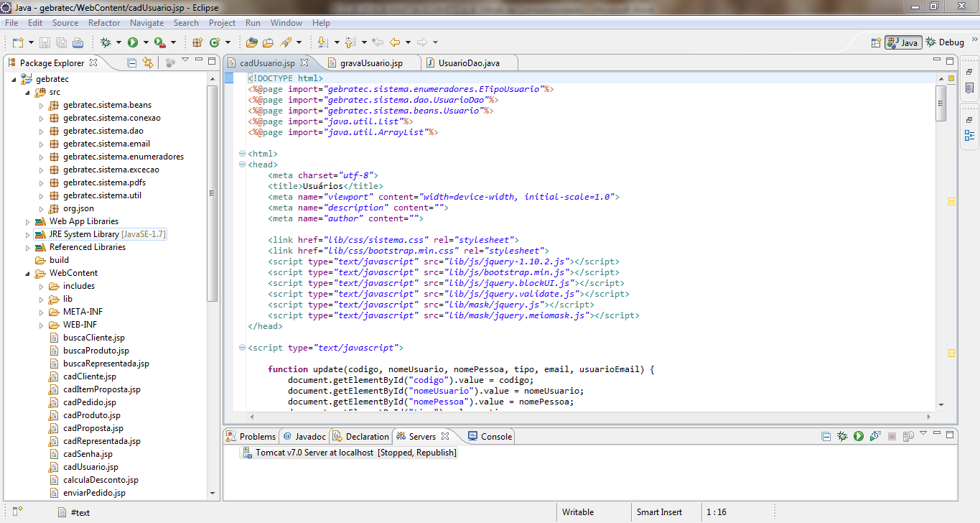
Task: Open the Debug launch dropdown arrow
Action: tap(118, 43)
